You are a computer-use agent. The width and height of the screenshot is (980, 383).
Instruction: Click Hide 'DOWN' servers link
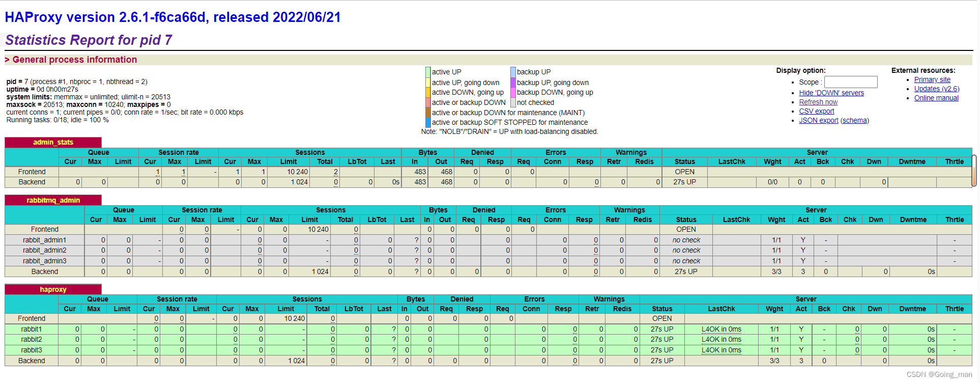pos(831,93)
